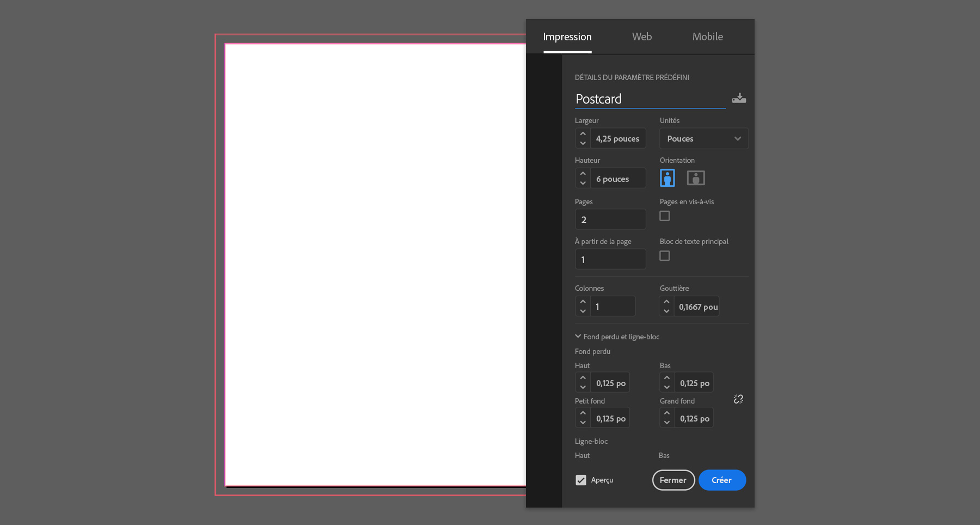Decrease Grand fond with the down arrow
This screenshot has width=980, height=525.
[x=667, y=423]
